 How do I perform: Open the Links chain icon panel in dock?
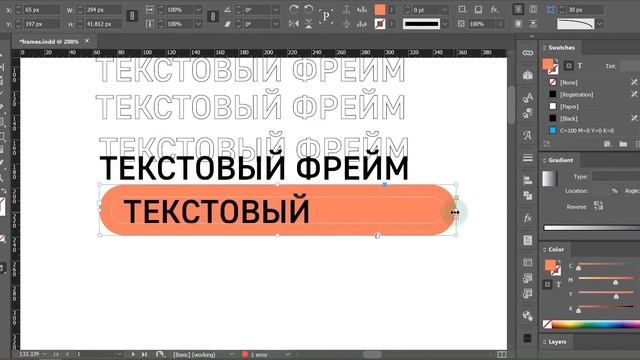pyautogui.click(x=527, y=53)
